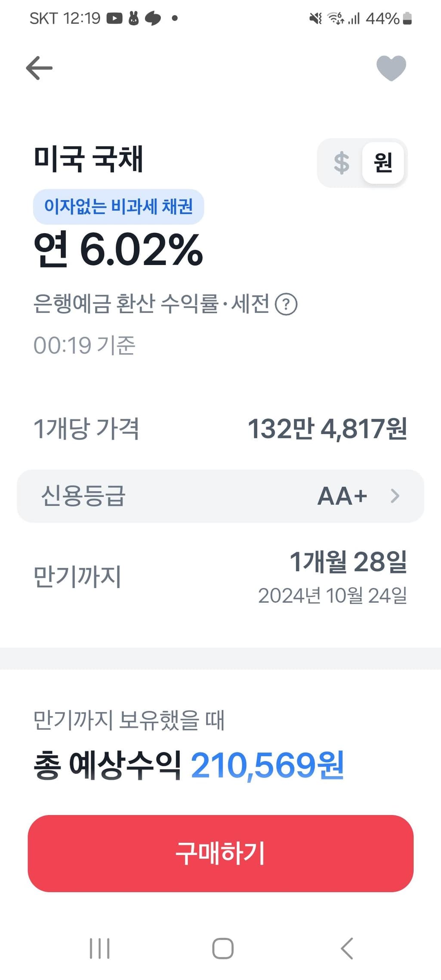The height and width of the screenshot is (980, 441).
Task: Tap the heart favorite icon
Action: pos(391,68)
